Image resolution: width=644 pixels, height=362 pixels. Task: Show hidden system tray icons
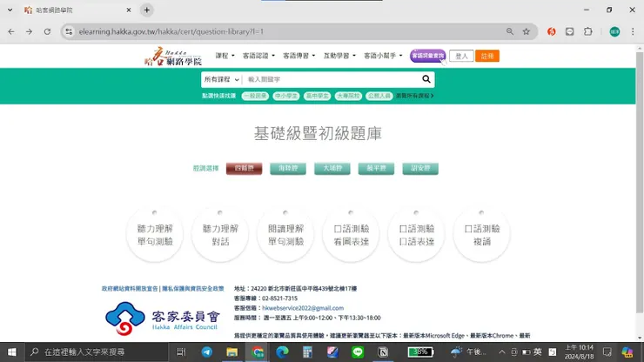502,352
